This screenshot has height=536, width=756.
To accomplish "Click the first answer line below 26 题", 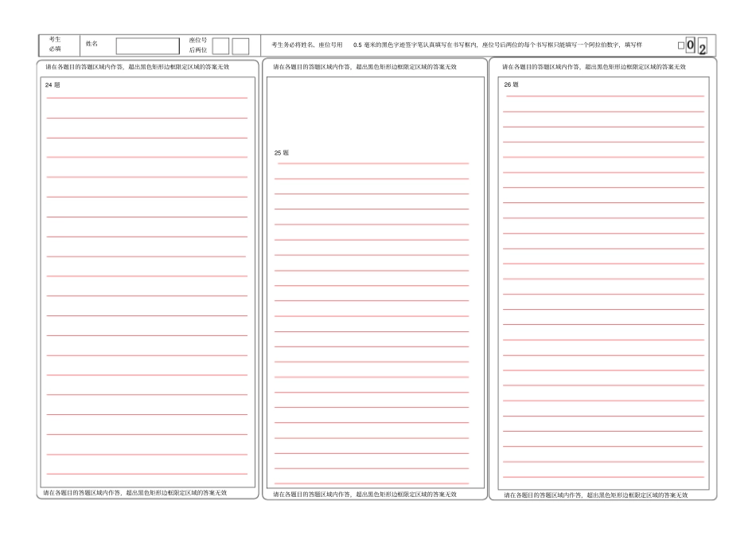I will pos(605,96).
